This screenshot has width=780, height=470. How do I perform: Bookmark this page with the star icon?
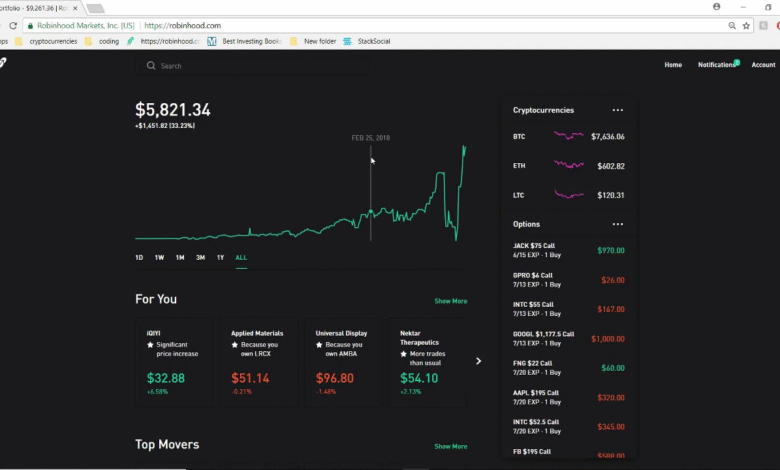746,25
